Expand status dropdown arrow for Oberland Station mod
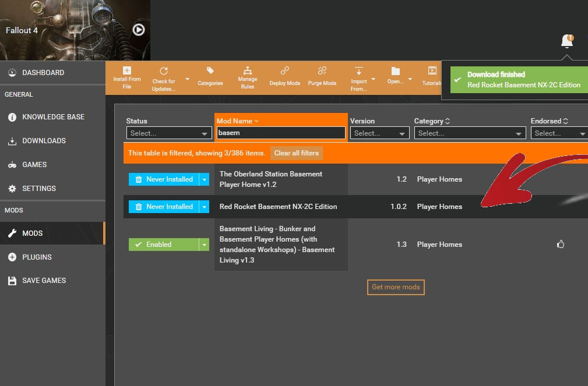588x386 pixels. tap(204, 179)
